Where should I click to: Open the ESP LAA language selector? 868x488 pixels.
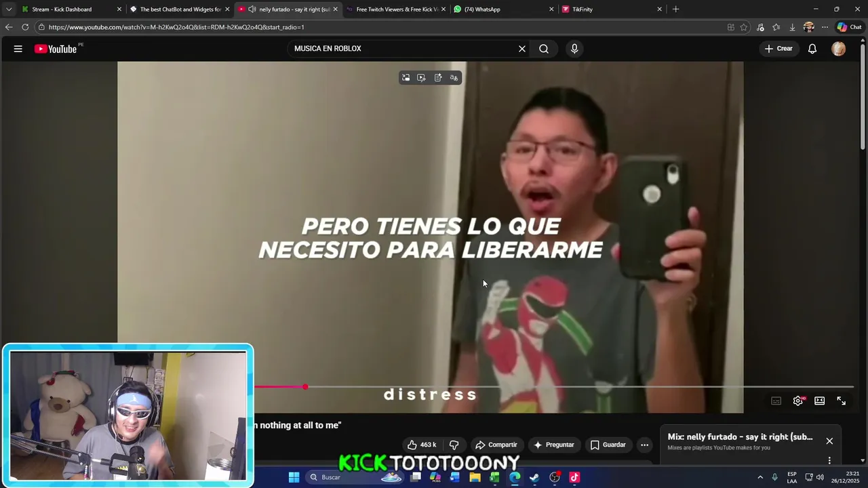coord(792,477)
